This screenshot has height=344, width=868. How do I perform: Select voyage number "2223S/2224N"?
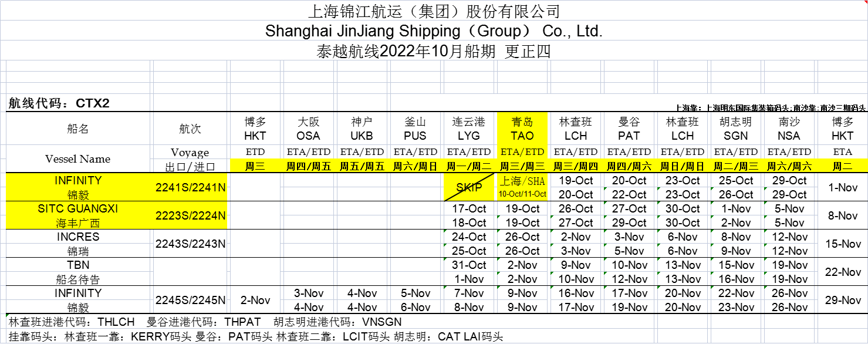190,215
